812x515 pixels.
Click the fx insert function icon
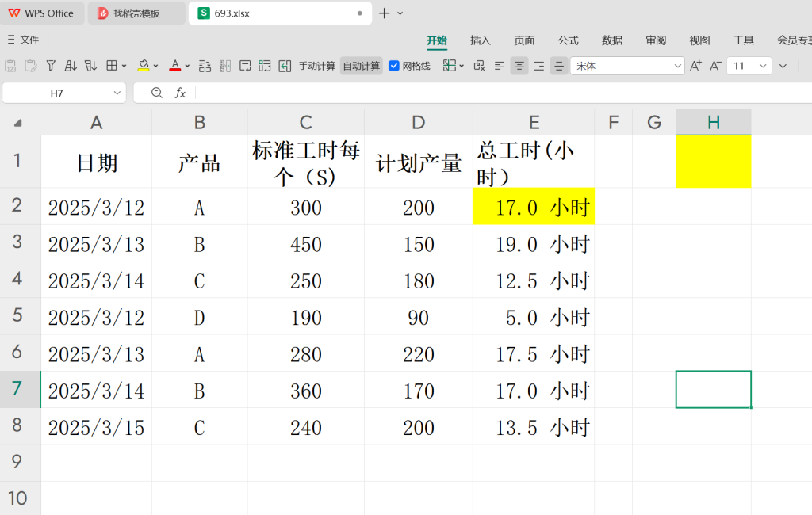[180, 93]
